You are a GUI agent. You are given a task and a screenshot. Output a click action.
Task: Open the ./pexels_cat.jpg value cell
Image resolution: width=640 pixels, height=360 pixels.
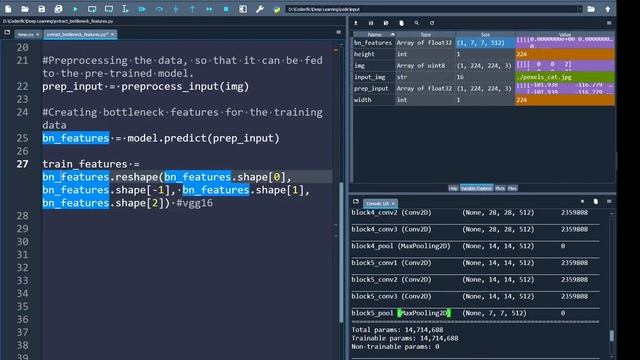click(x=565, y=77)
